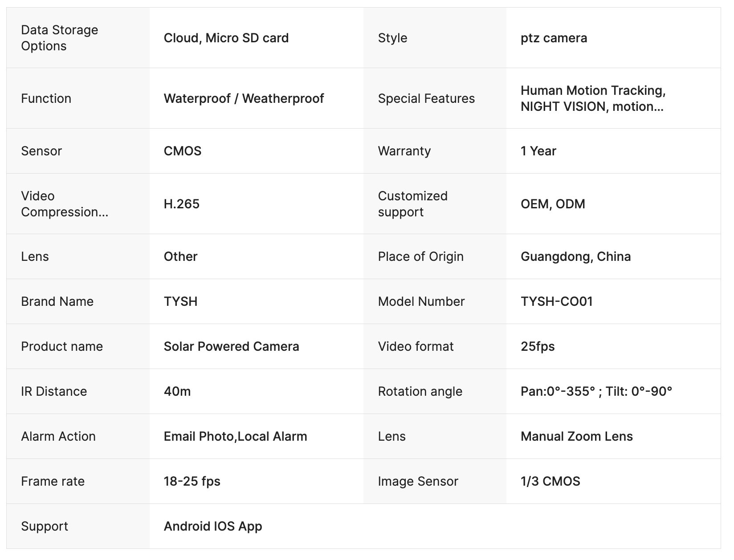The height and width of the screenshot is (560, 734).
Task: Click the Guangdong, China origin value
Action: pyautogui.click(x=575, y=256)
